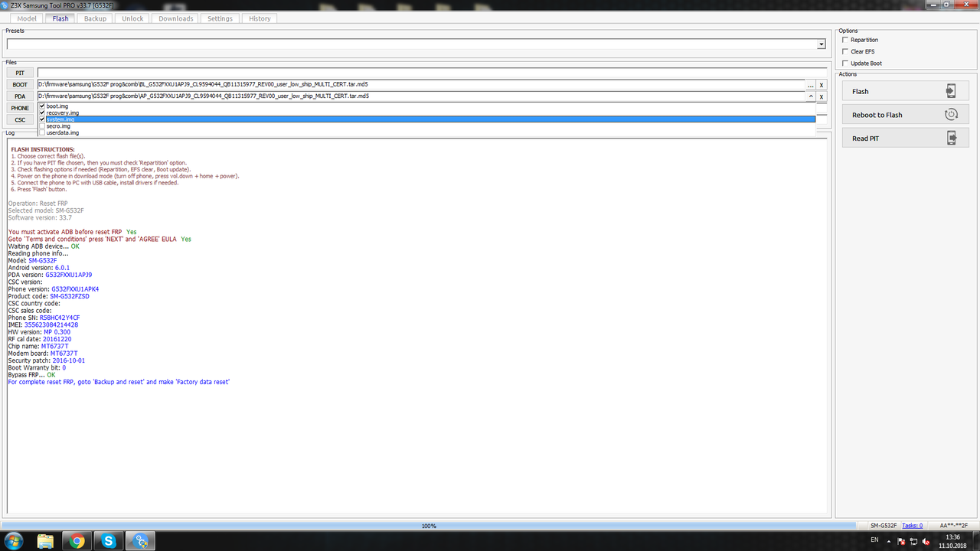
Task: Clear the PDA file path with x
Action: (822, 96)
